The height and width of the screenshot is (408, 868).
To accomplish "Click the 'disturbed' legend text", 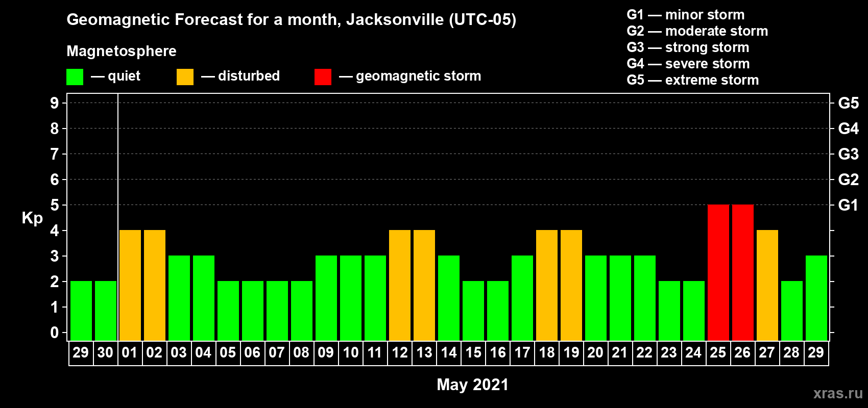I will [x=249, y=76].
